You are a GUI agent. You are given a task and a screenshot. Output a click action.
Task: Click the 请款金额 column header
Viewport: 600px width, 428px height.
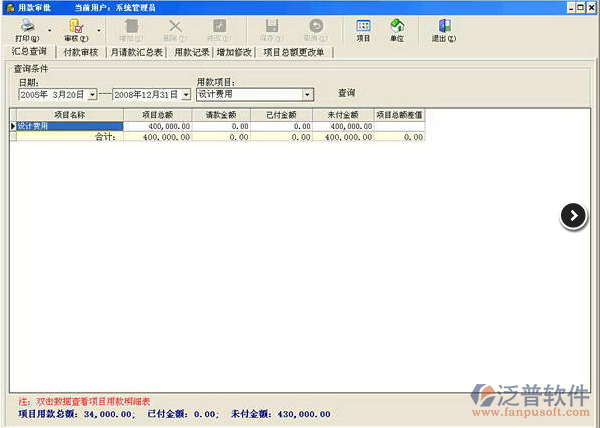point(221,115)
